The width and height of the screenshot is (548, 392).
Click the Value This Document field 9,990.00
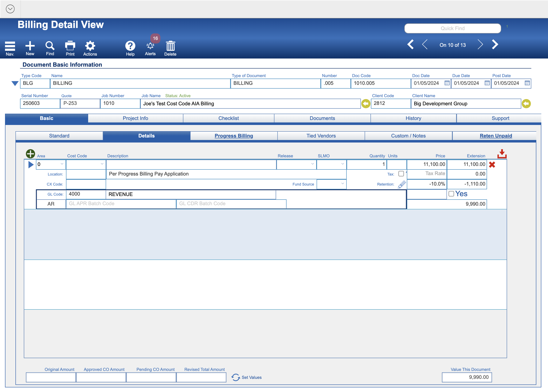pyautogui.click(x=467, y=377)
